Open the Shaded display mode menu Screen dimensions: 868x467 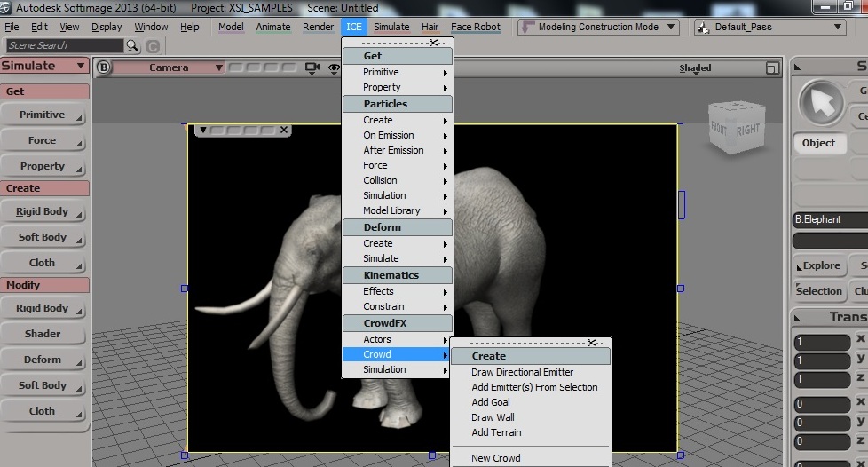pyautogui.click(x=695, y=68)
